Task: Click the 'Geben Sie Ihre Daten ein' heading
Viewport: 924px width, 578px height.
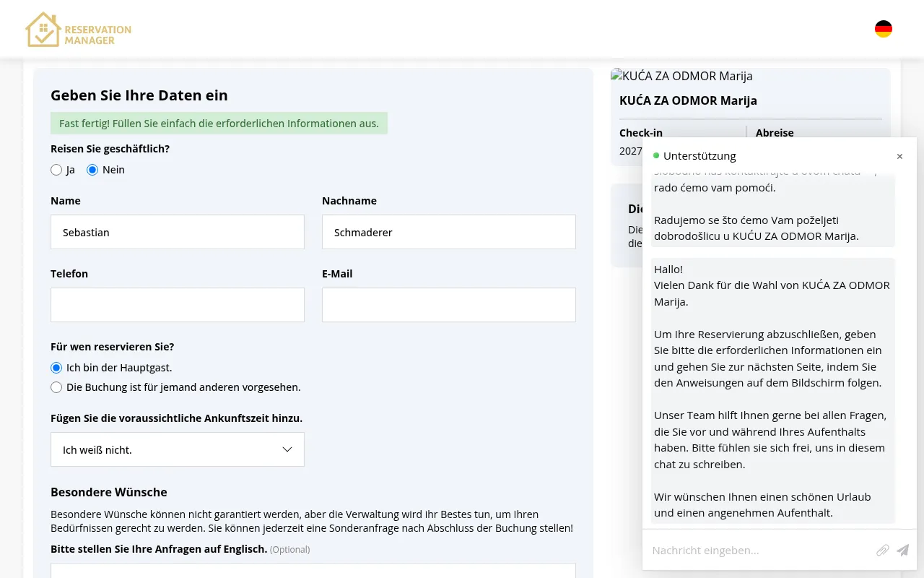Action: coord(139,95)
